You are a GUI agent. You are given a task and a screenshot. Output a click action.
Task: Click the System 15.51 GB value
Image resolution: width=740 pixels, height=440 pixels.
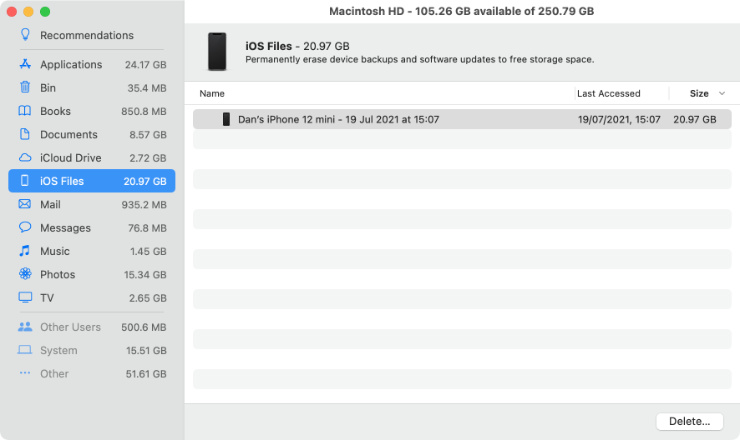(x=146, y=351)
